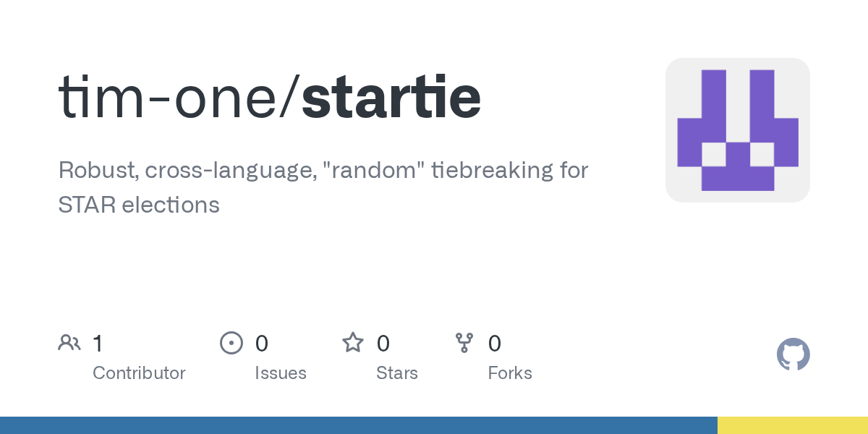
Task: Click the contributor count number 1
Action: click(x=98, y=344)
